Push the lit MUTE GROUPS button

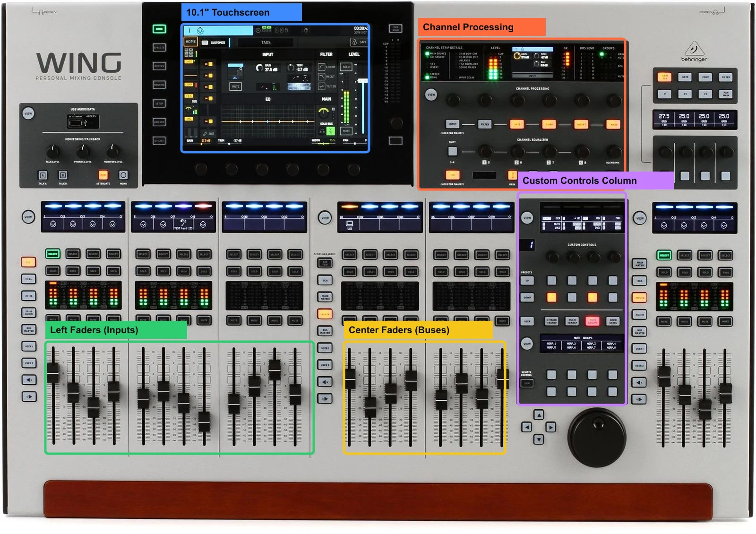point(593,321)
